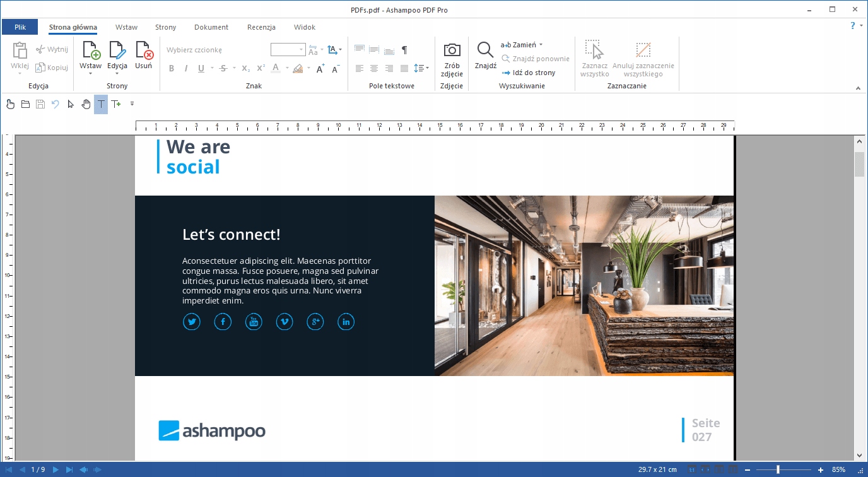Toggle italic text formatting

point(186,69)
